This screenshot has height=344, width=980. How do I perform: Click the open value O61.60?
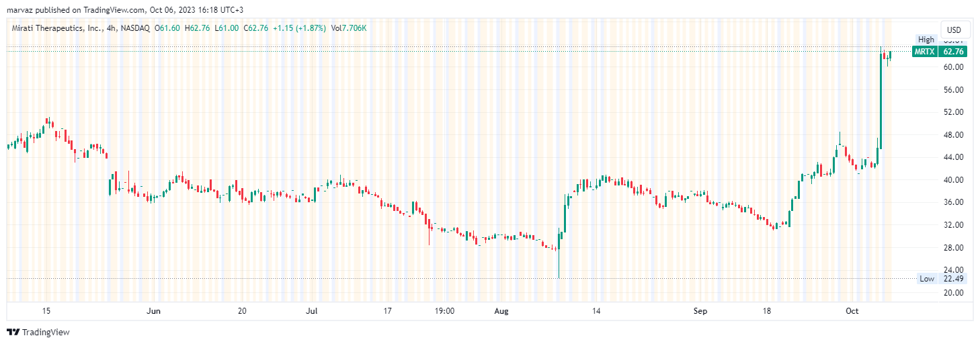pyautogui.click(x=166, y=28)
